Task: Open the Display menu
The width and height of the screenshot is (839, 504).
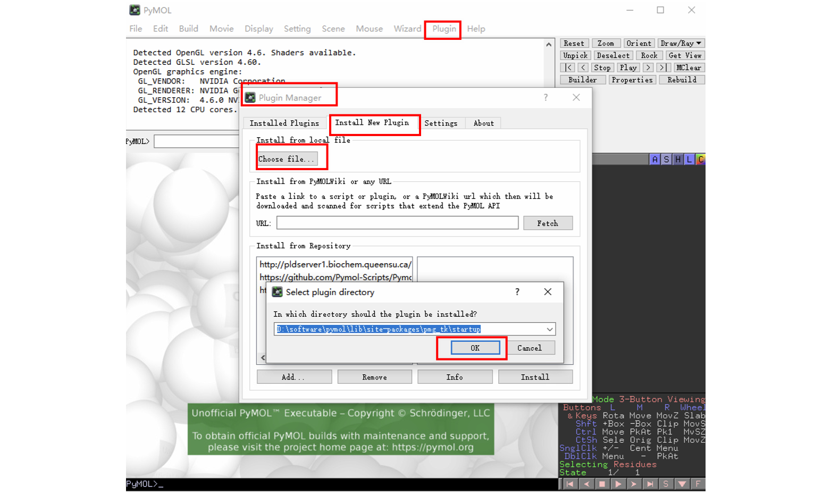Action: pyautogui.click(x=259, y=29)
